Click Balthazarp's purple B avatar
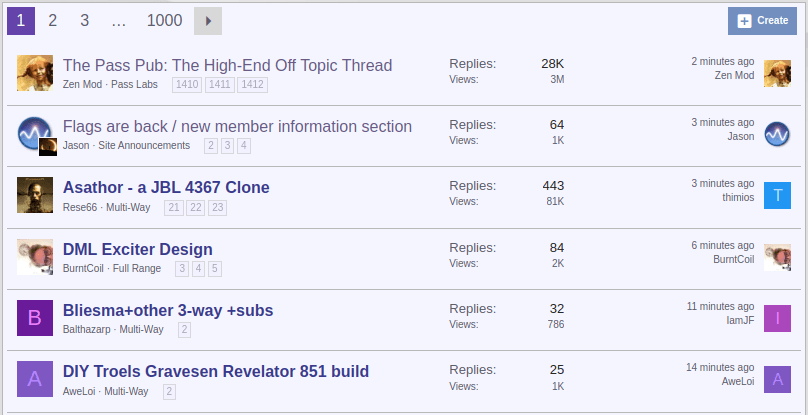 (35, 318)
